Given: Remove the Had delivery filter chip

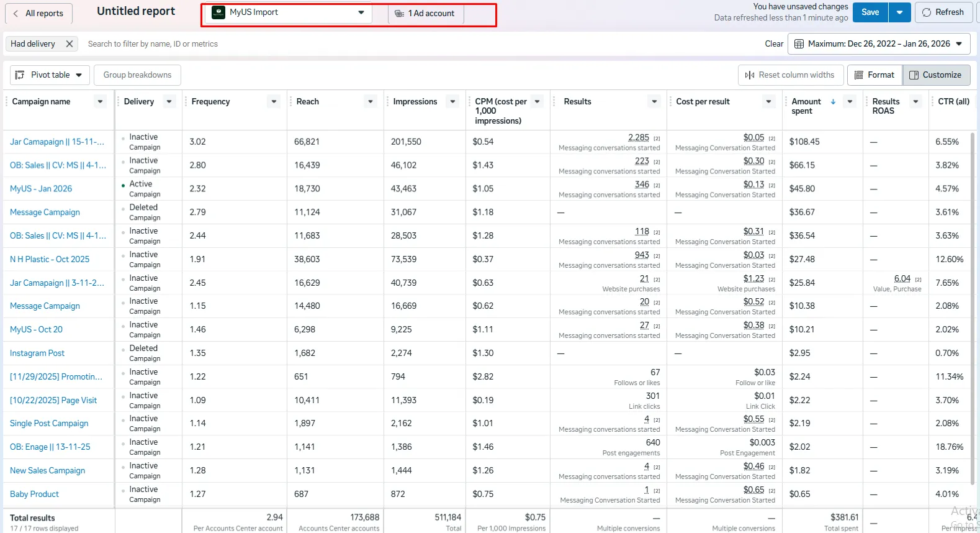Looking at the screenshot, I should pyautogui.click(x=70, y=44).
